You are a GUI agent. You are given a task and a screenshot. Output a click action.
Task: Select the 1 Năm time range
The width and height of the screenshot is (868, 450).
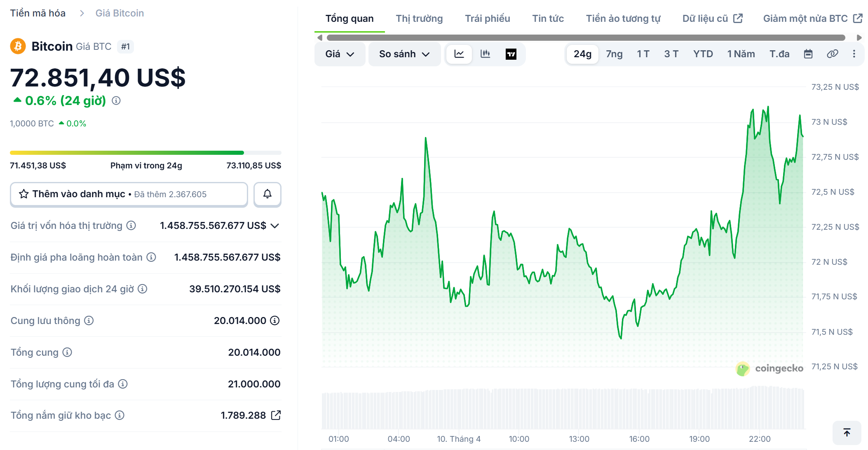pyautogui.click(x=741, y=54)
